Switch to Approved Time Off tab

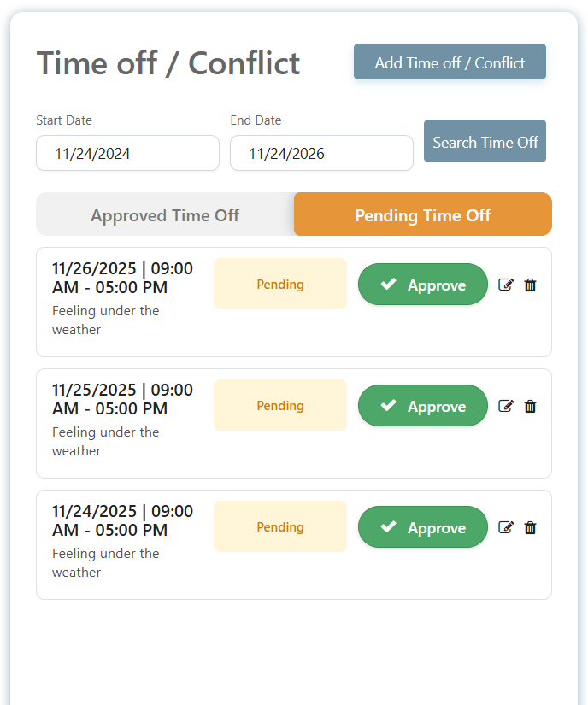pos(165,214)
